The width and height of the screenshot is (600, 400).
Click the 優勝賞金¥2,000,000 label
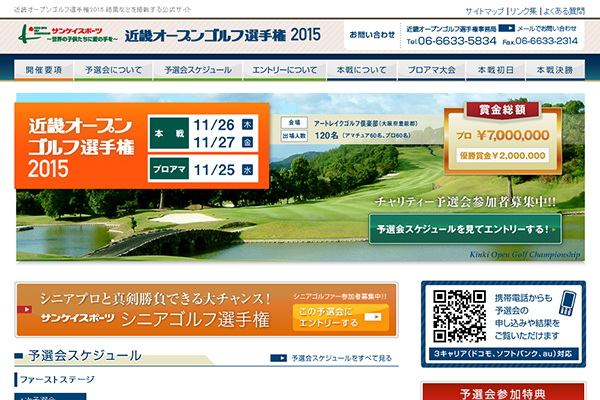502,155
